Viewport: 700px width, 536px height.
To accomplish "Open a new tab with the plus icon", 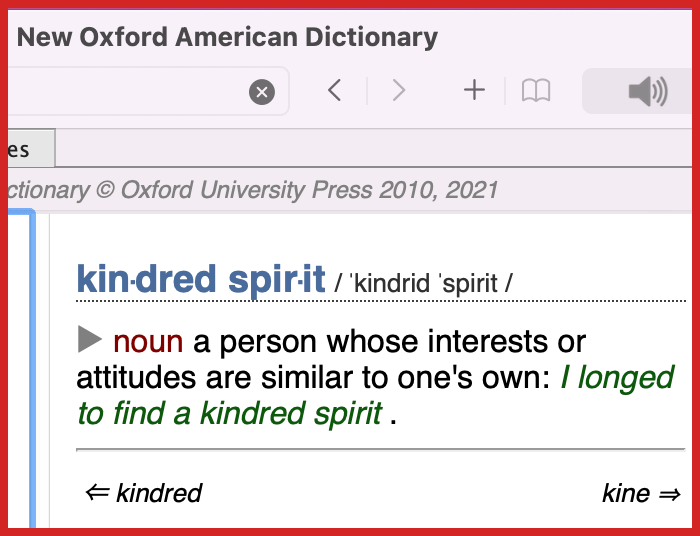I will [474, 91].
